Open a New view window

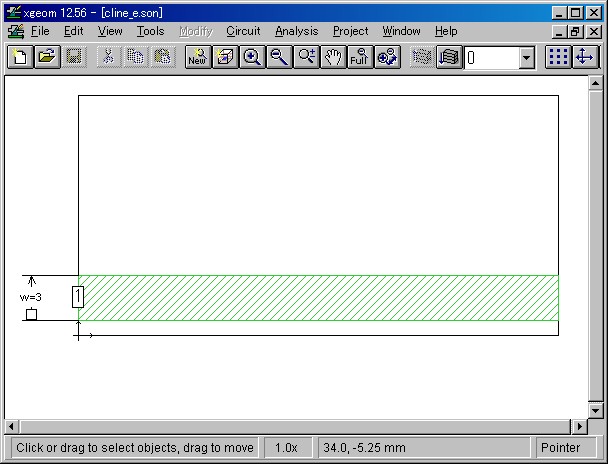198,57
